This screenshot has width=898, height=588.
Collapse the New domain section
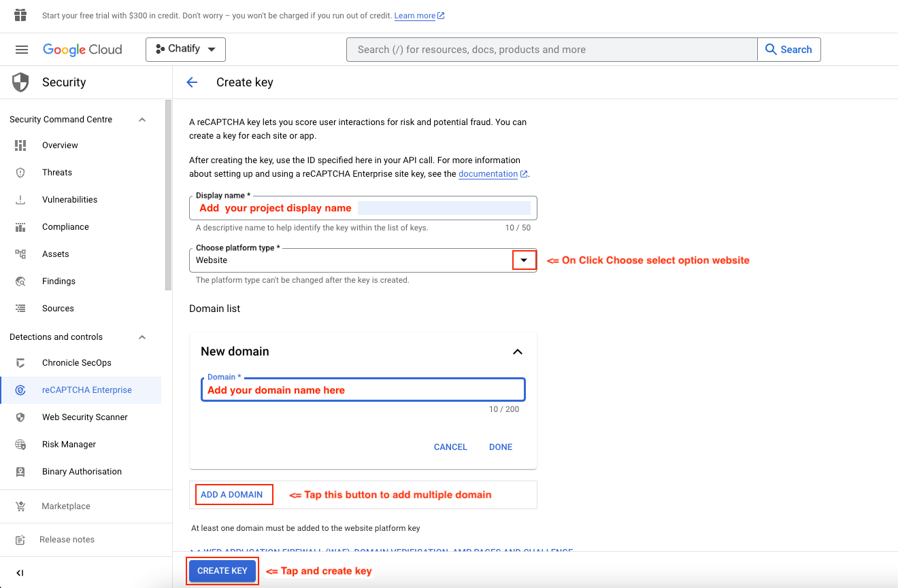coord(518,351)
